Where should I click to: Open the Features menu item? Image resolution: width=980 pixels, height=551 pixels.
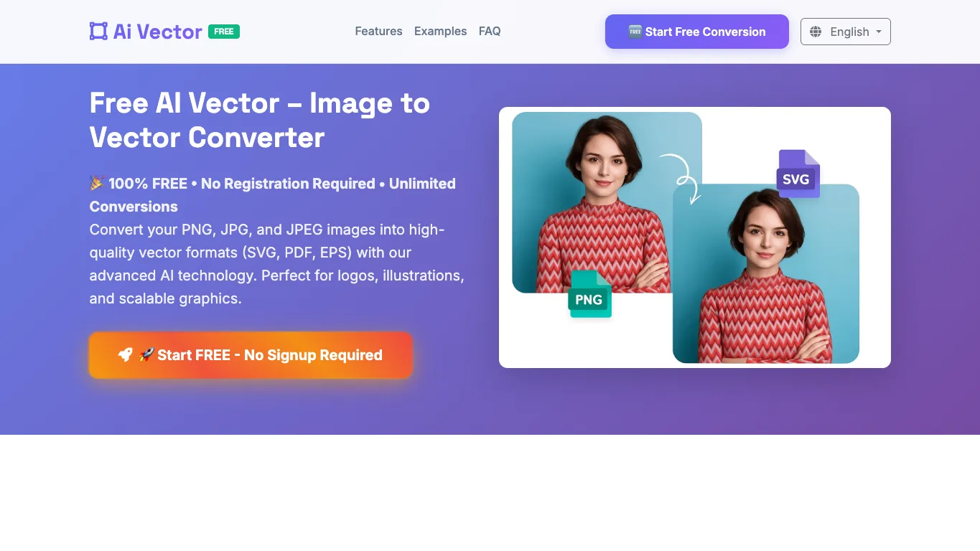pyautogui.click(x=378, y=32)
